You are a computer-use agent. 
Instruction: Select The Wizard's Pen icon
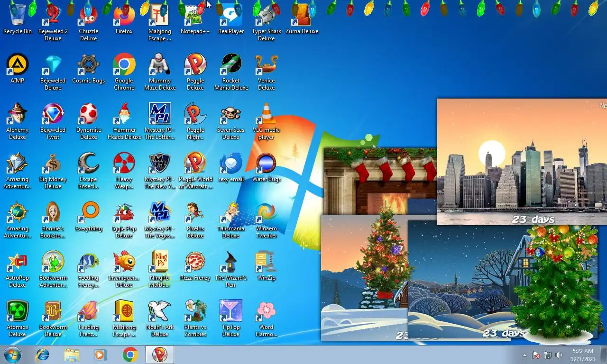231,269
